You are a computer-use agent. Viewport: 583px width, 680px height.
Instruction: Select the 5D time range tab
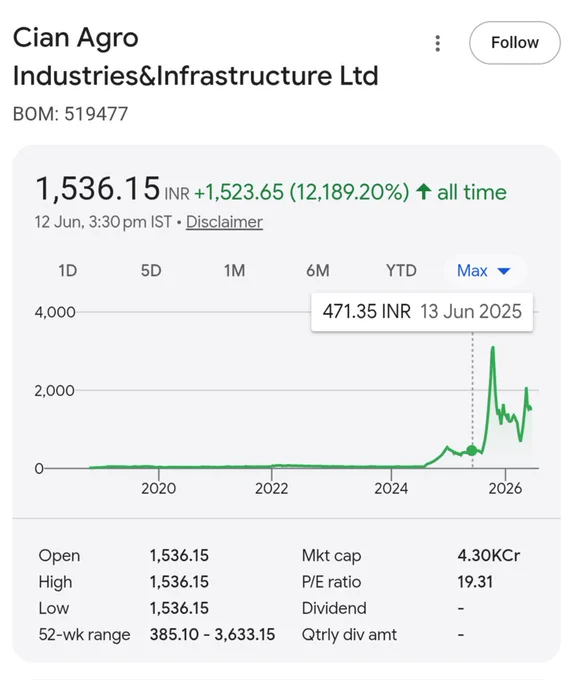151,271
